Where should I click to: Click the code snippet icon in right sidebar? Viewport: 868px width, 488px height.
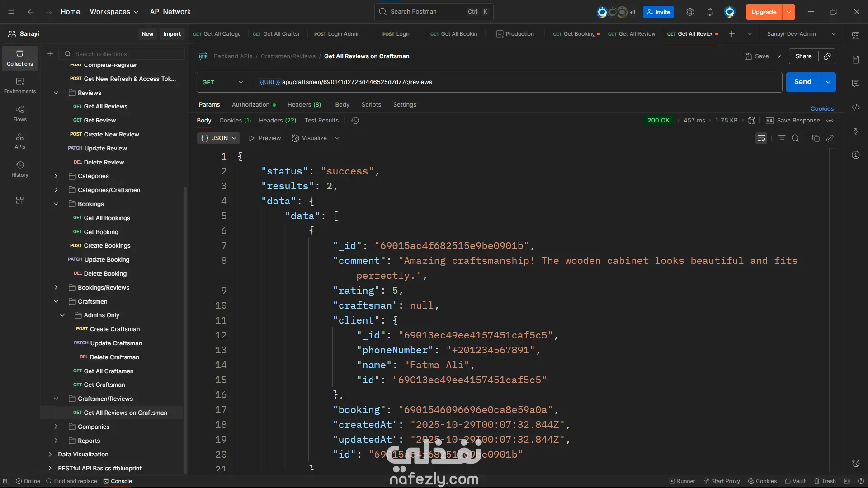tap(855, 108)
